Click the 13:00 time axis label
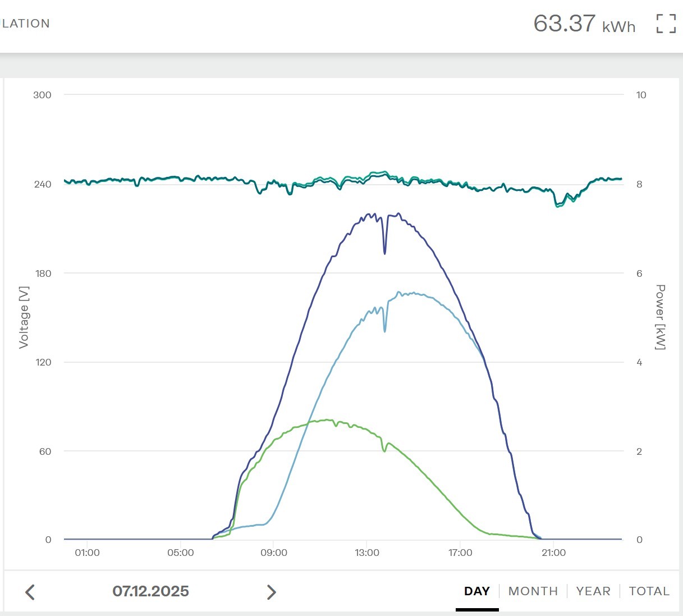Viewport: 683px width, 616px height. [x=366, y=553]
